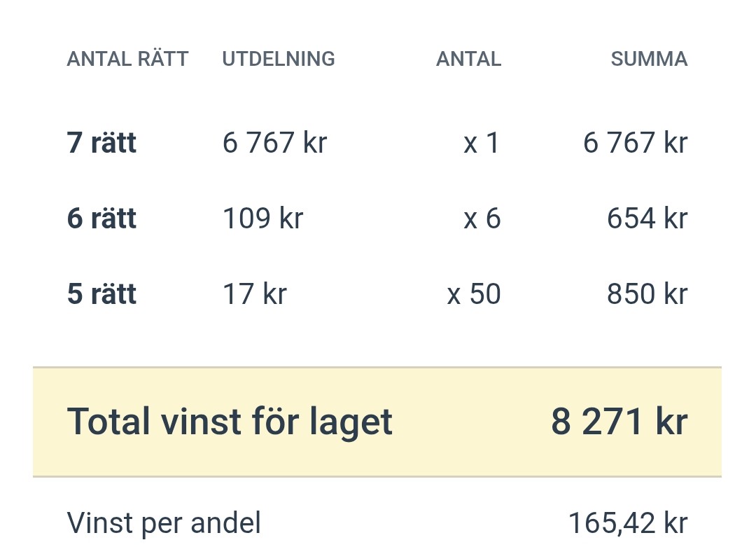This screenshot has height=547, width=756.
Task: Click the 165,42 kr per share amount
Action: click(628, 523)
